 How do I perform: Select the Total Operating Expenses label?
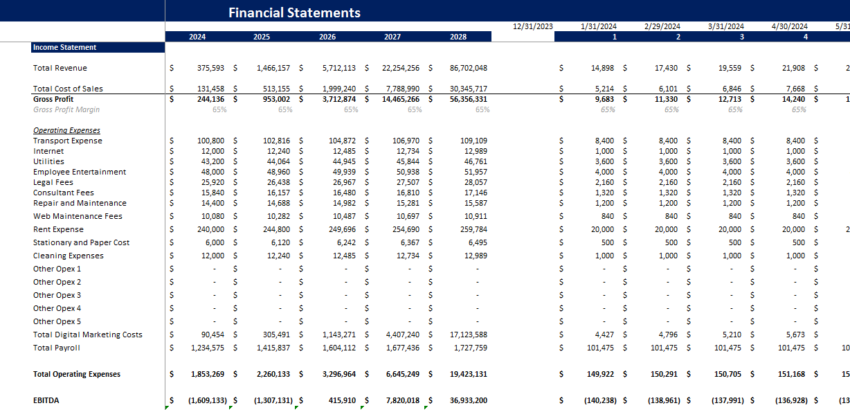click(x=76, y=374)
